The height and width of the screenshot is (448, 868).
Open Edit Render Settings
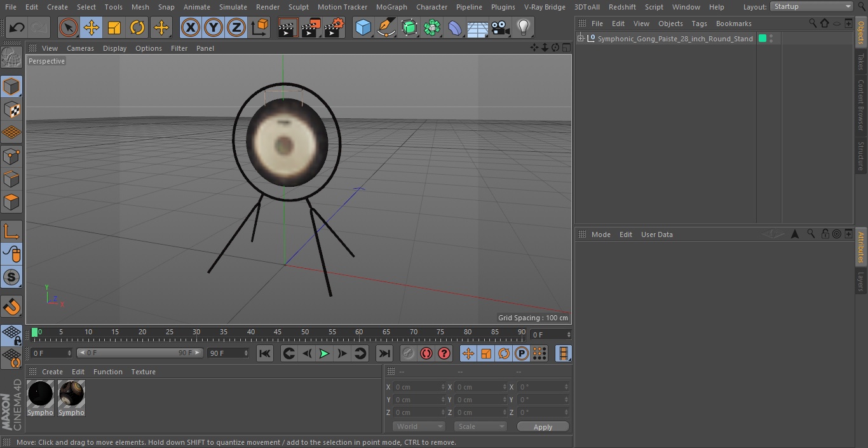click(x=334, y=27)
